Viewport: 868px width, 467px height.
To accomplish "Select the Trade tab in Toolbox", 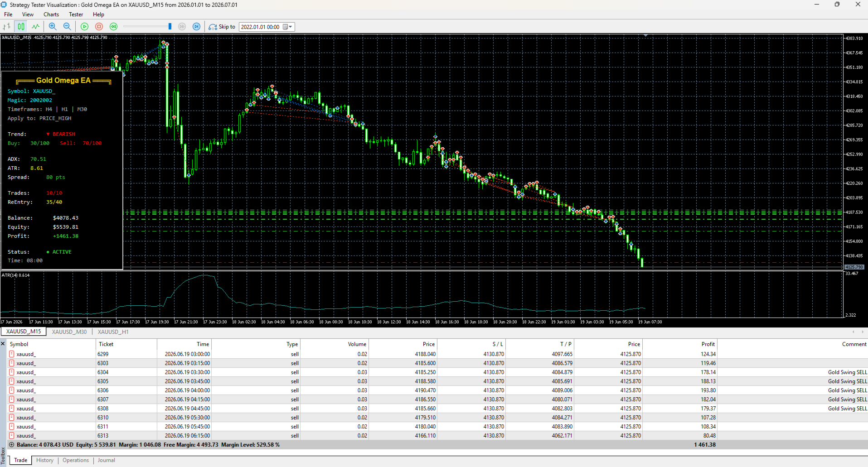I will click(x=20, y=460).
